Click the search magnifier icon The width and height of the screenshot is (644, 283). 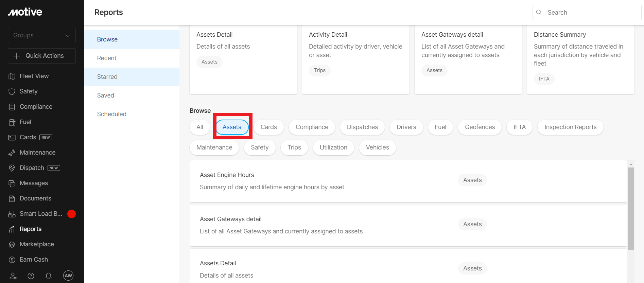pos(539,12)
